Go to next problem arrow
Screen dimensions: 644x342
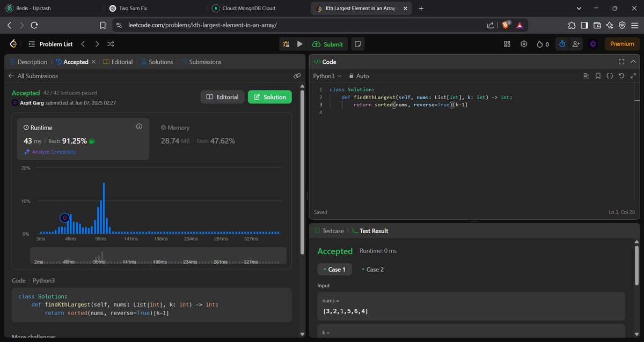pyautogui.click(x=97, y=44)
